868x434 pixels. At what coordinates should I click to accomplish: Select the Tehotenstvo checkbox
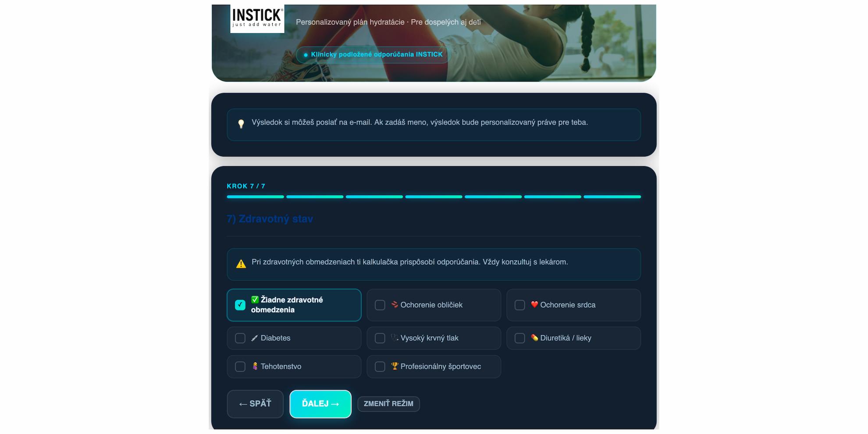[x=240, y=366]
